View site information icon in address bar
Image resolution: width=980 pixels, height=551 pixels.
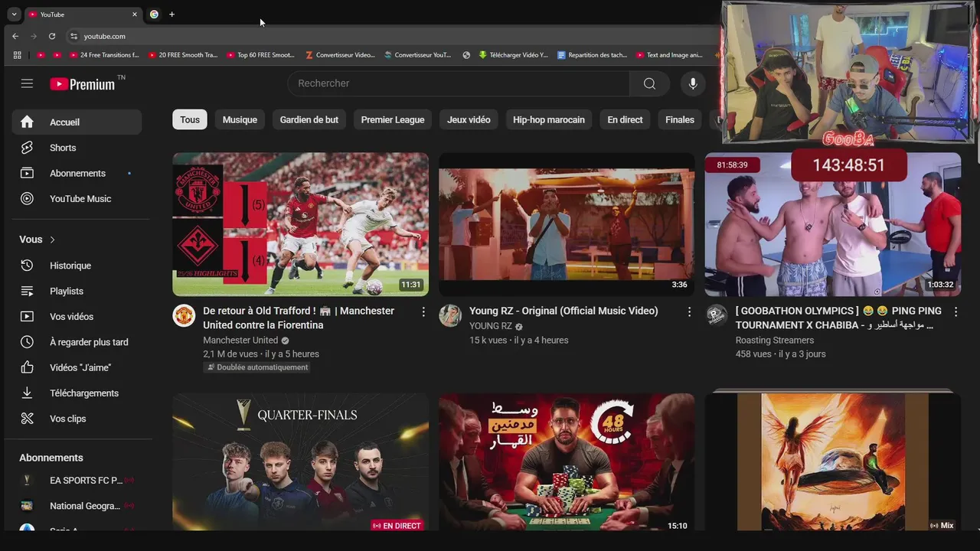pos(73,36)
